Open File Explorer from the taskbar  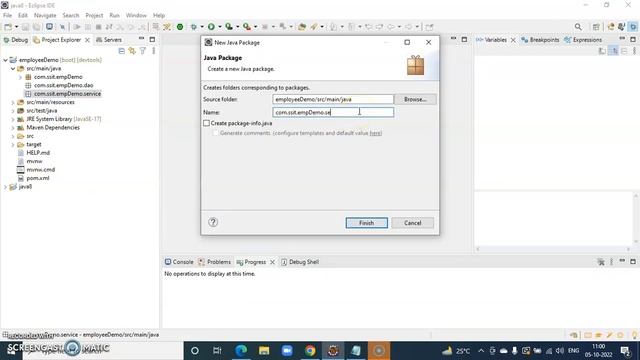point(264,351)
